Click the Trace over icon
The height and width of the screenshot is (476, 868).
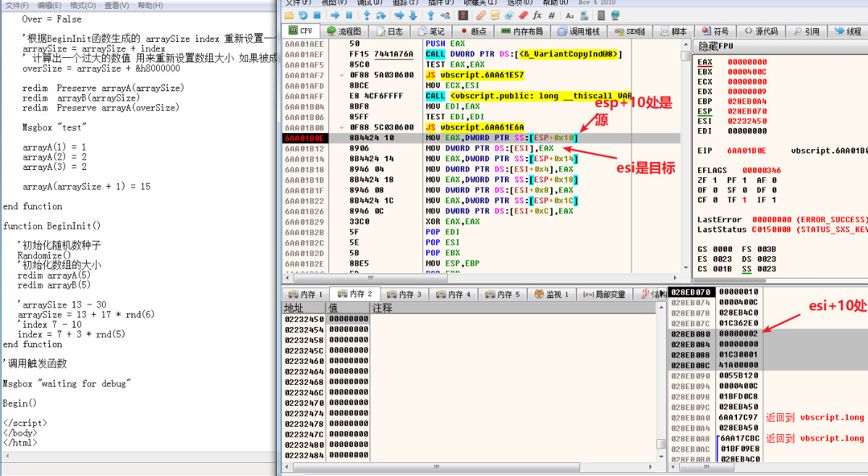click(x=413, y=14)
